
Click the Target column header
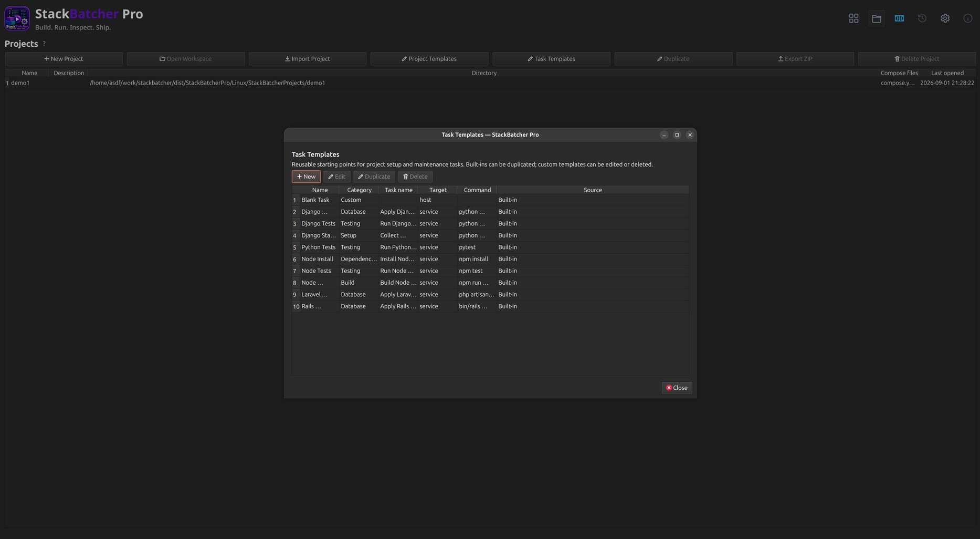pyautogui.click(x=438, y=190)
